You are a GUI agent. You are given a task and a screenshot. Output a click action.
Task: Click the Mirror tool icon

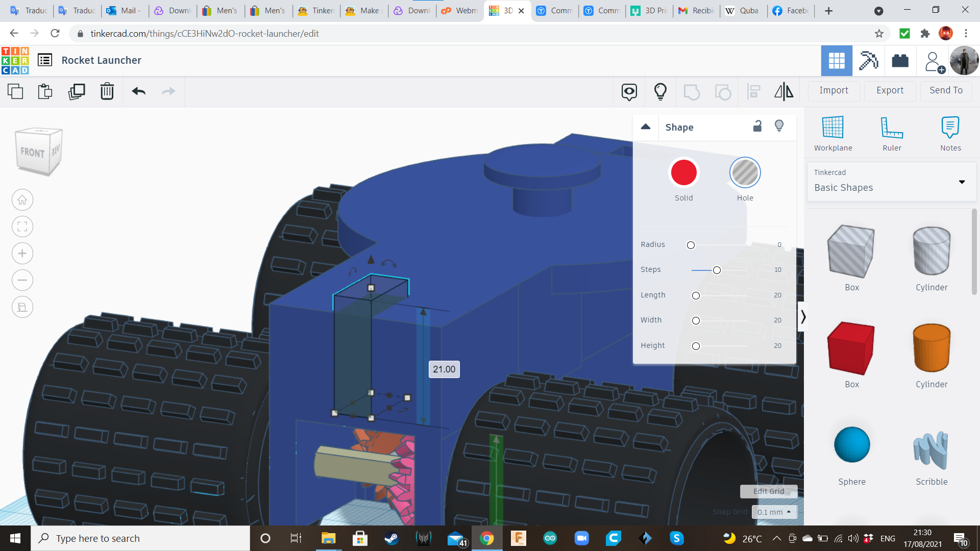783,91
